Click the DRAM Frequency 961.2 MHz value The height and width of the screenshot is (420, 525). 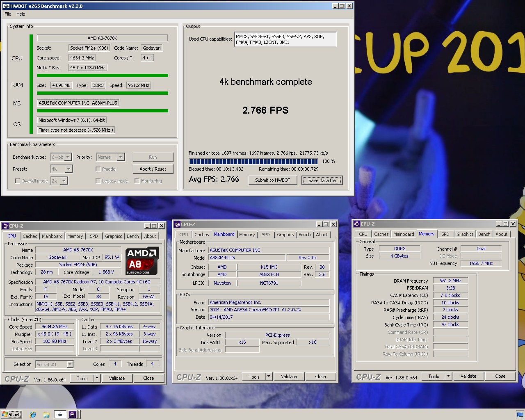pos(450,281)
